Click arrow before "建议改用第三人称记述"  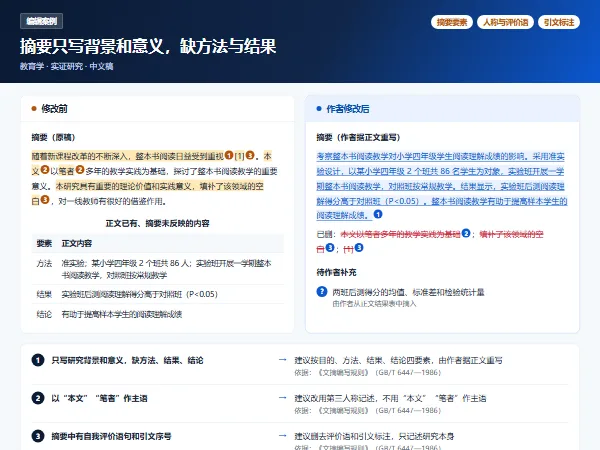coord(282,398)
